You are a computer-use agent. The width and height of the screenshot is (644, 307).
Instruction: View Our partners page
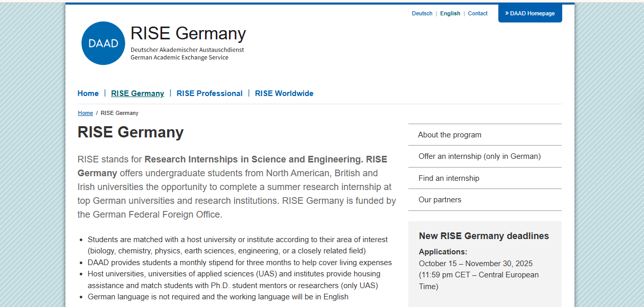coord(441,199)
